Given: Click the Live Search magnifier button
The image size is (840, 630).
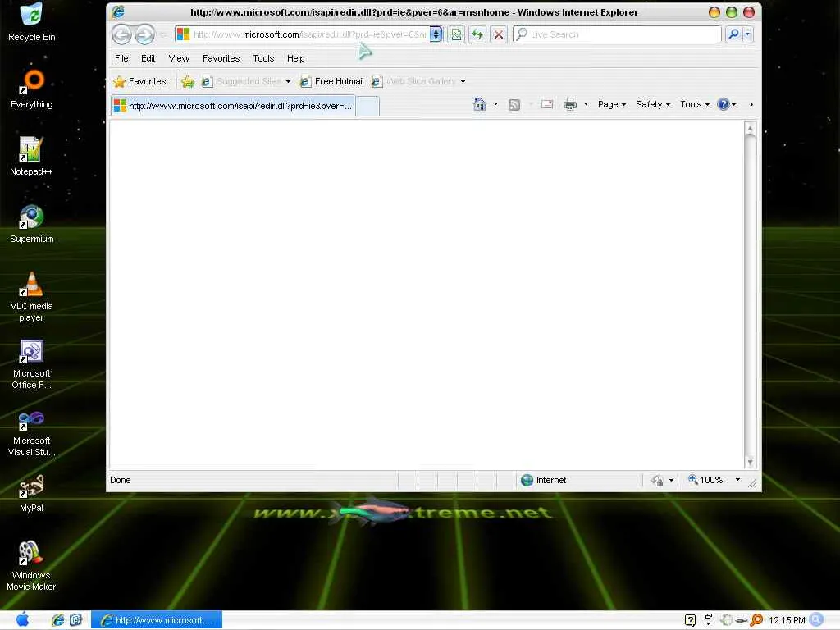Looking at the screenshot, I should 733,34.
